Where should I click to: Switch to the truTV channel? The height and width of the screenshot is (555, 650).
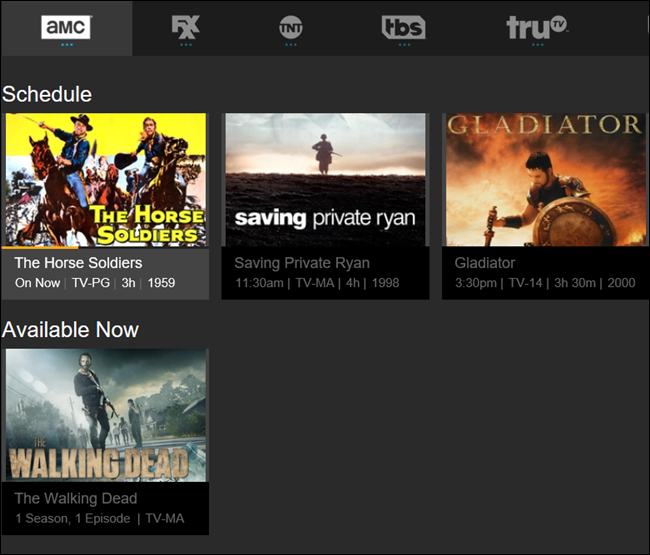pos(537,27)
